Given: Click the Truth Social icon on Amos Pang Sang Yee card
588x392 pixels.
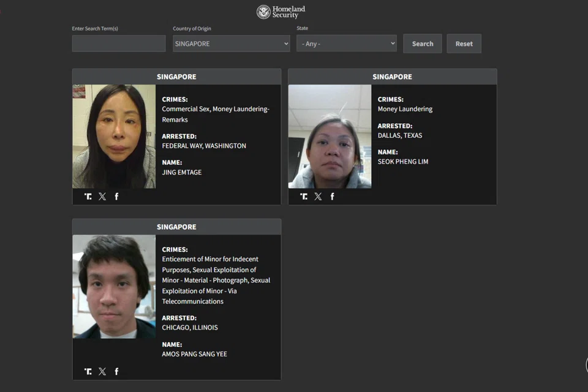Looking at the screenshot, I should pos(88,371).
